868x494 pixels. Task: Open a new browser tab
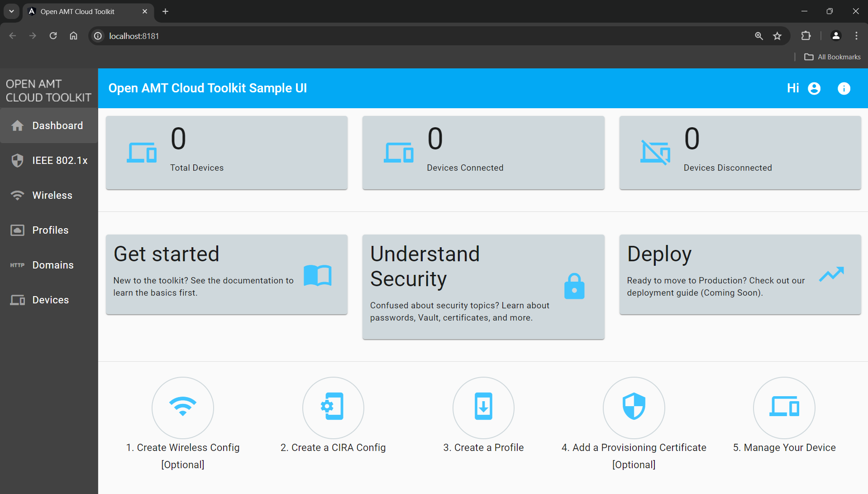[x=165, y=11]
